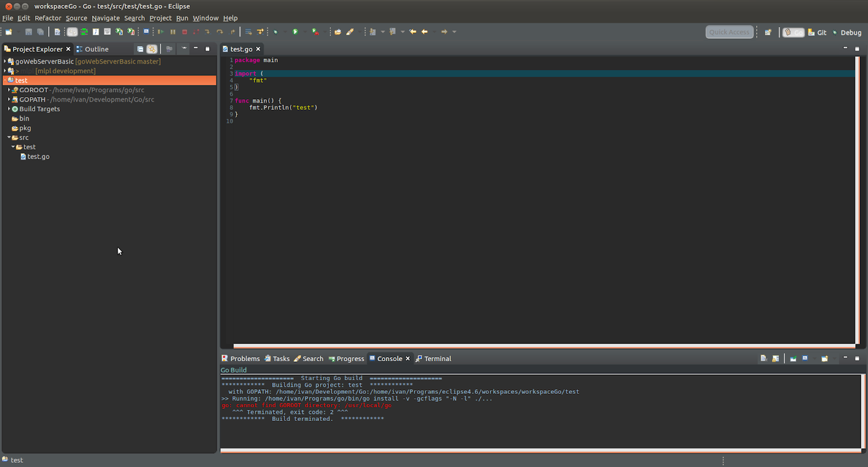Click the Open Perspective icon
Image resolution: width=868 pixels, height=467 pixels.
pos(768,32)
